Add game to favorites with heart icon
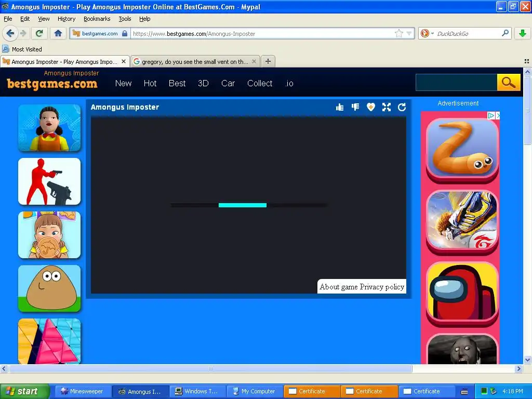Viewport: 532px width, 399px height. [371, 107]
